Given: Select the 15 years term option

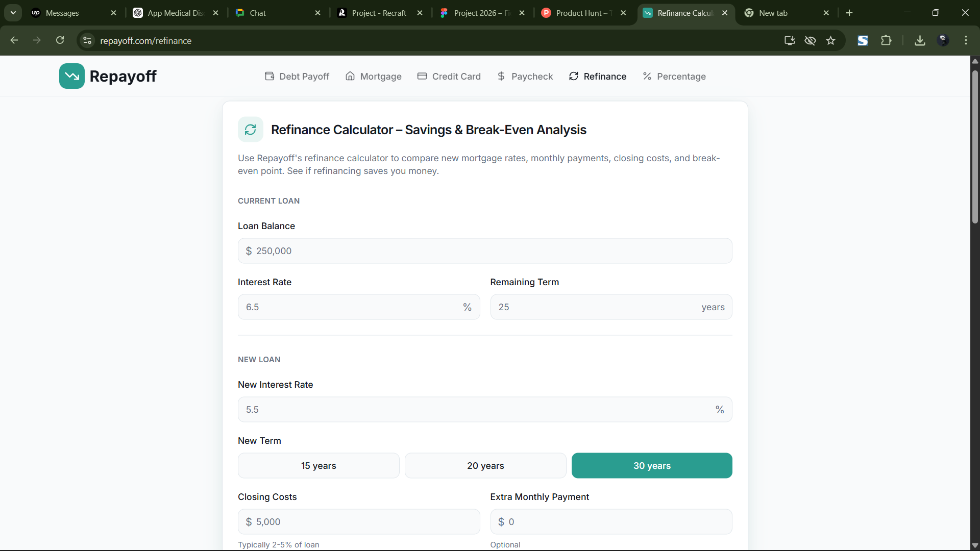Looking at the screenshot, I should point(318,465).
